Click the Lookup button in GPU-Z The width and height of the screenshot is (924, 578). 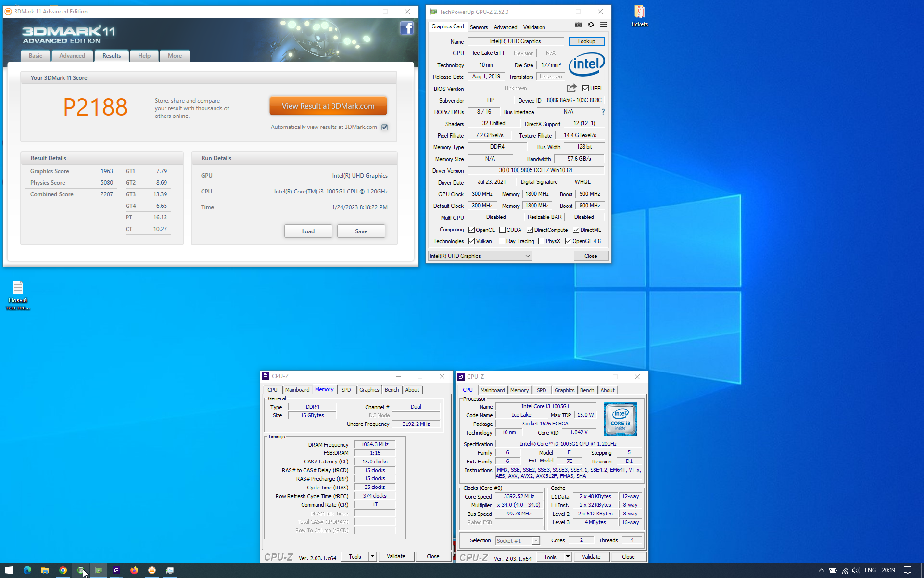tap(586, 41)
